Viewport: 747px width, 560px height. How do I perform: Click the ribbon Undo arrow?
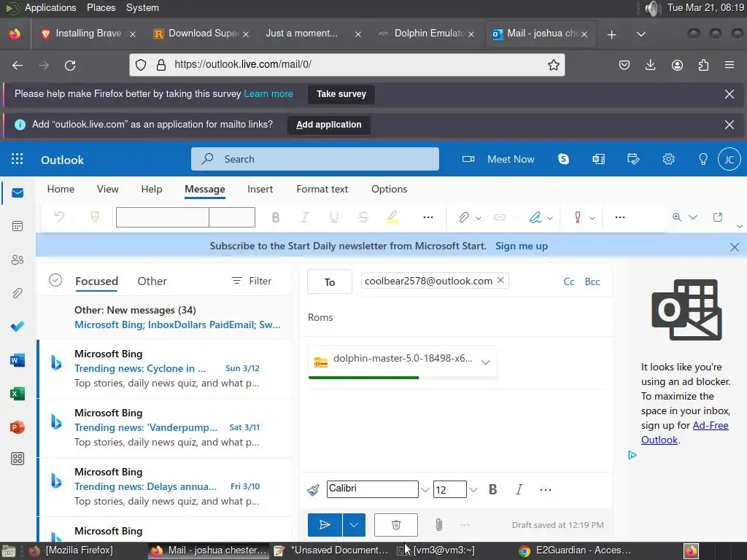[x=59, y=217]
